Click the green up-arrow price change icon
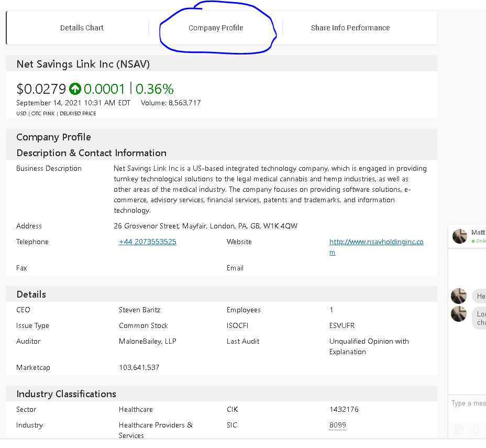This screenshot has width=486, height=448. click(75, 89)
